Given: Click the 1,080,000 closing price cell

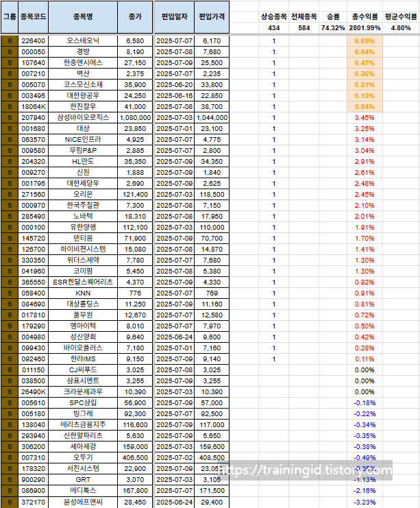Looking at the screenshot, I should 135,118.
